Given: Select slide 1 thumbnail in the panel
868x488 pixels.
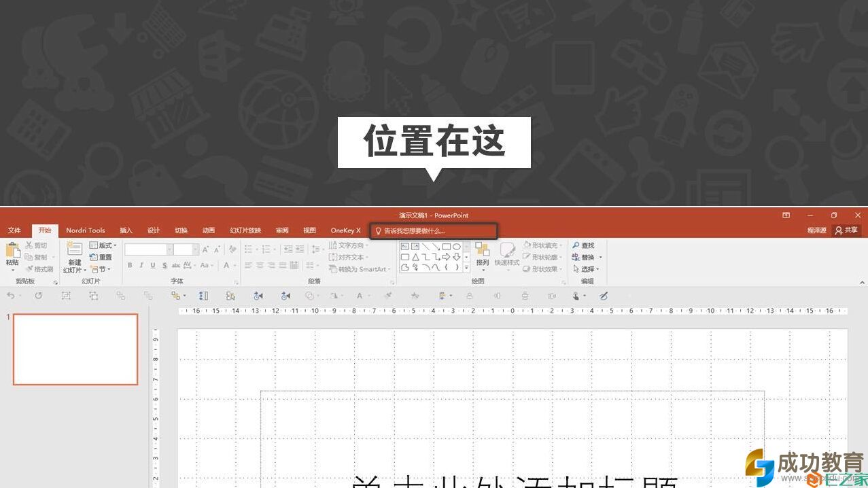Looking at the screenshot, I should tap(75, 349).
